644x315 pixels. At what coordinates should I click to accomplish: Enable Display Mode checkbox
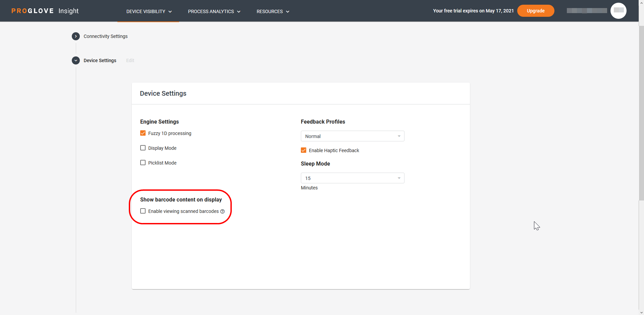click(x=143, y=148)
